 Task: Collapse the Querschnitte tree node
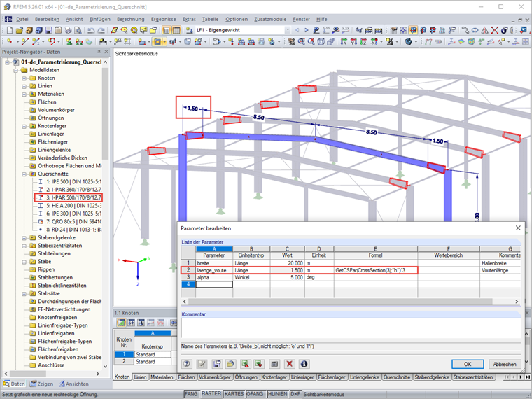(24, 174)
